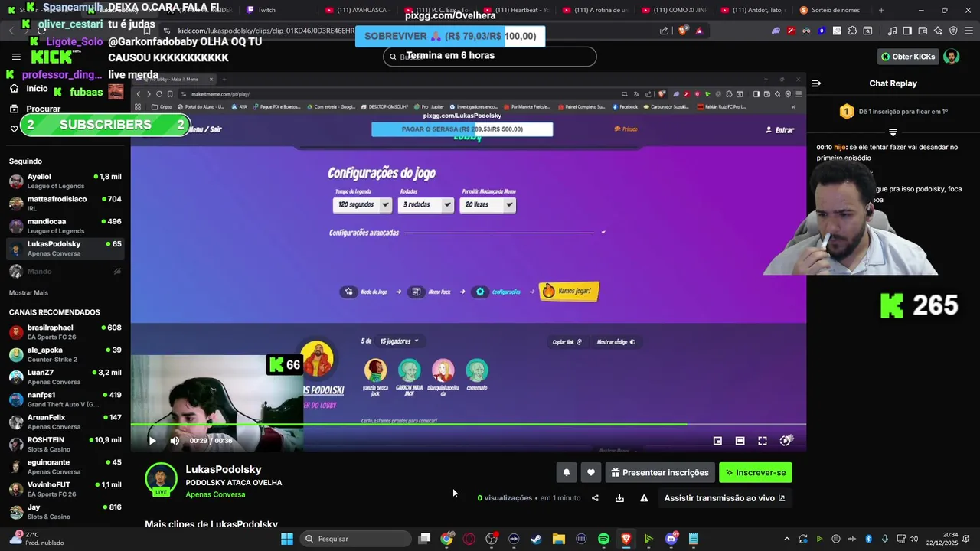The width and height of the screenshot is (980, 551).
Task: Open Jay recommended channel
Action: 65,511
